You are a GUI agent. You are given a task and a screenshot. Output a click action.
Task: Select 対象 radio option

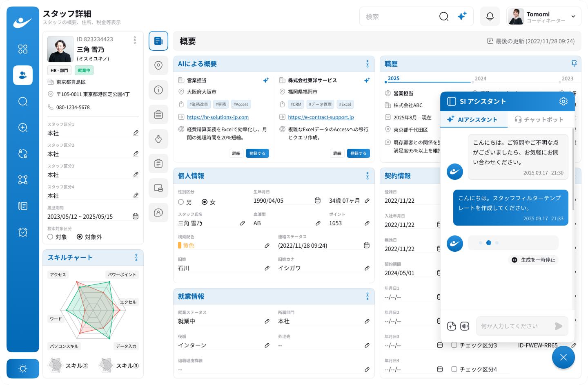click(x=50, y=237)
